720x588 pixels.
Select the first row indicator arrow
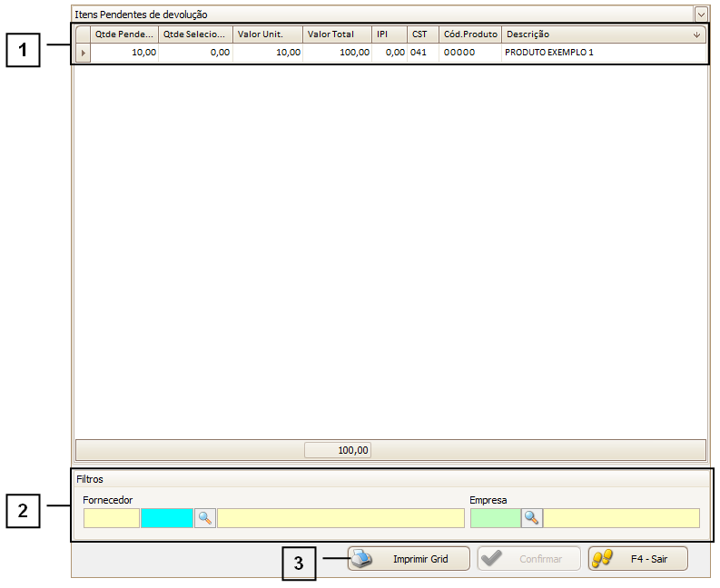pyautogui.click(x=84, y=54)
